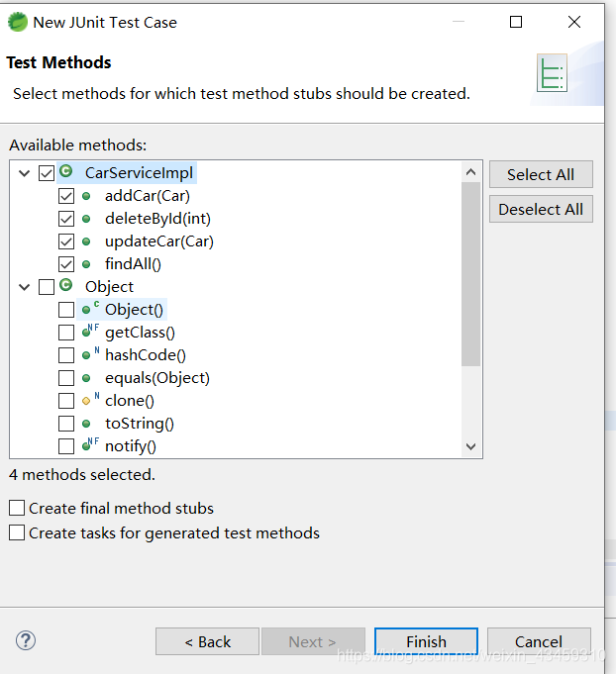Select the CarServiceImpl tree row label
The width and height of the screenshot is (616, 674).
click(139, 173)
